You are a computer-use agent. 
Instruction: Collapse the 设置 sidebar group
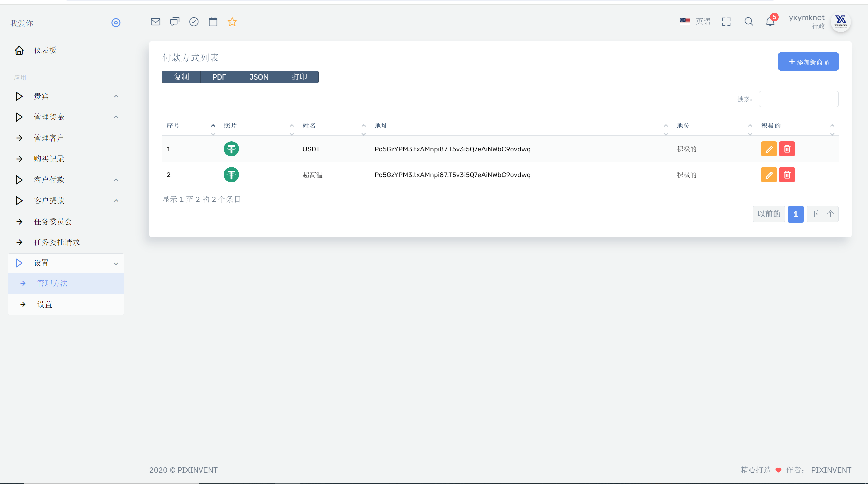tap(66, 263)
